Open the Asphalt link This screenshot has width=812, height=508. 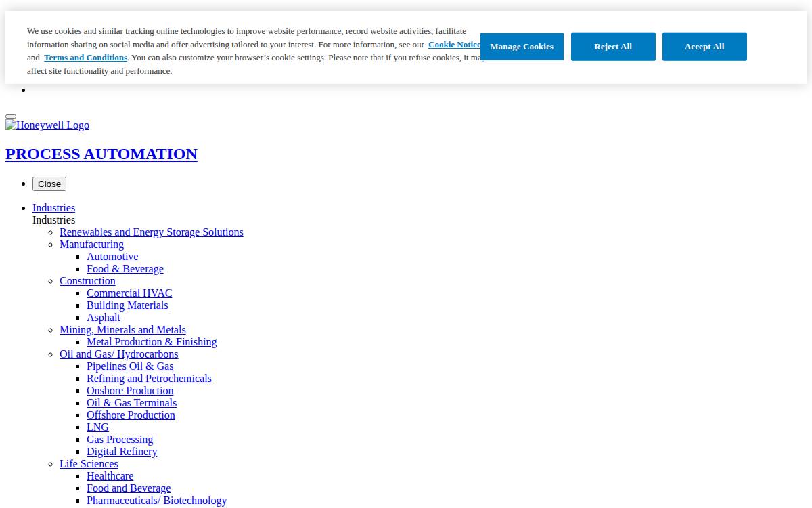104,318
